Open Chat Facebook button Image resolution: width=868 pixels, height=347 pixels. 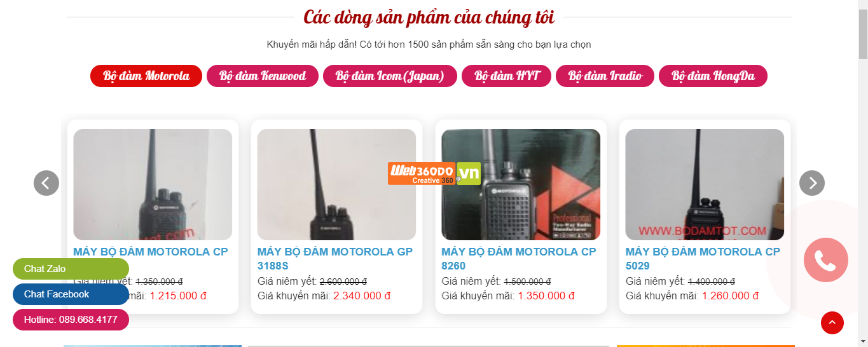(x=71, y=294)
